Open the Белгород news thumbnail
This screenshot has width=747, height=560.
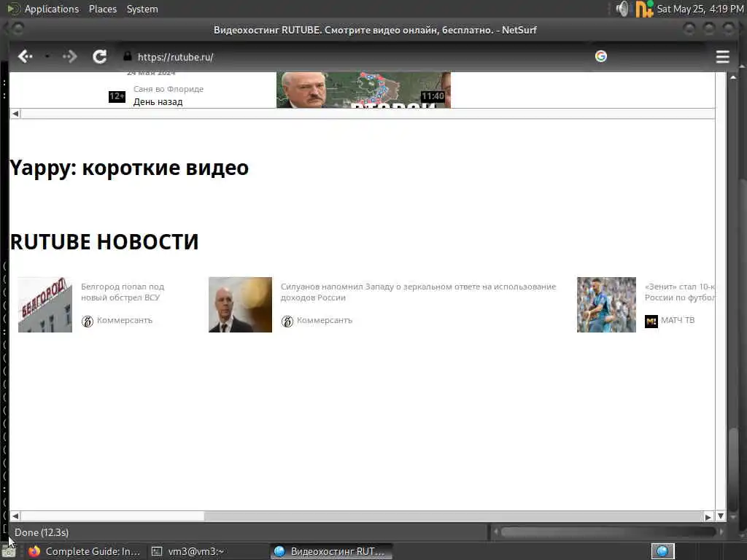tap(44, 305)
